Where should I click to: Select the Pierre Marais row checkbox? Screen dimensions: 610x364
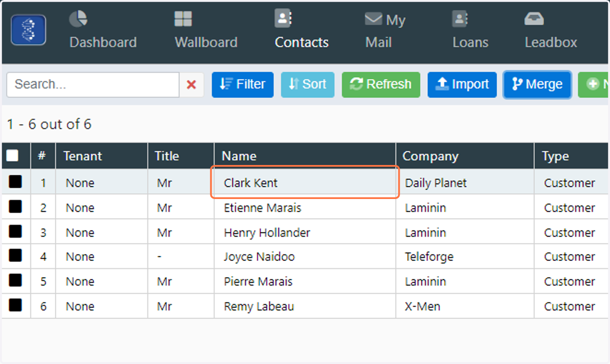[x=15, y=281]
